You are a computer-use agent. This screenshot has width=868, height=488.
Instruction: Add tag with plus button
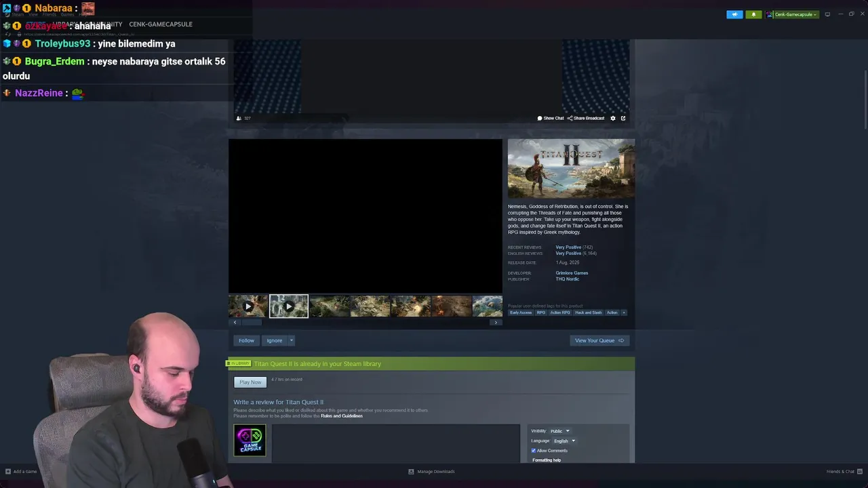(x=624, y=312)
